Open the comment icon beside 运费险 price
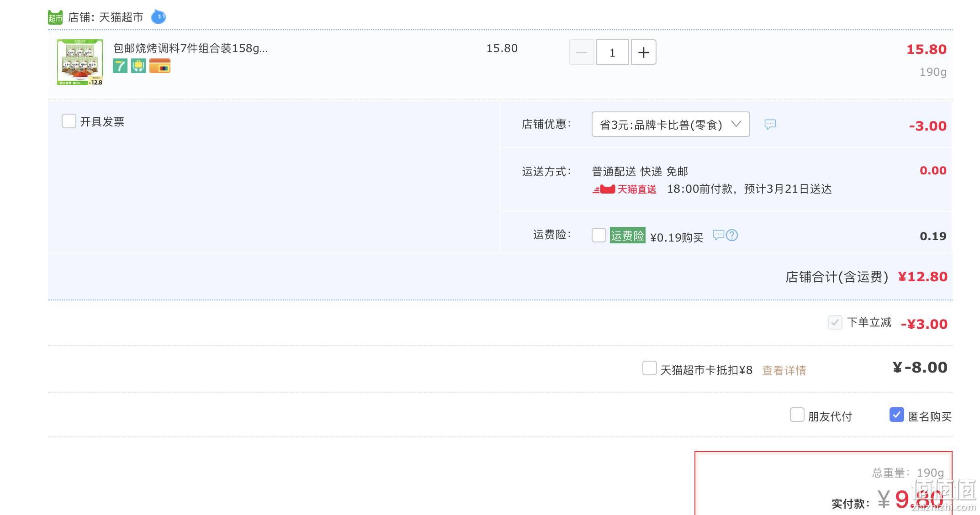This screenshot has width=980, height=515. pos(719,235)
